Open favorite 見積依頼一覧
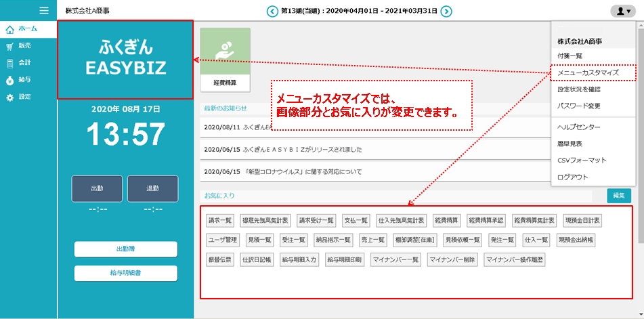 click(463, 240)
